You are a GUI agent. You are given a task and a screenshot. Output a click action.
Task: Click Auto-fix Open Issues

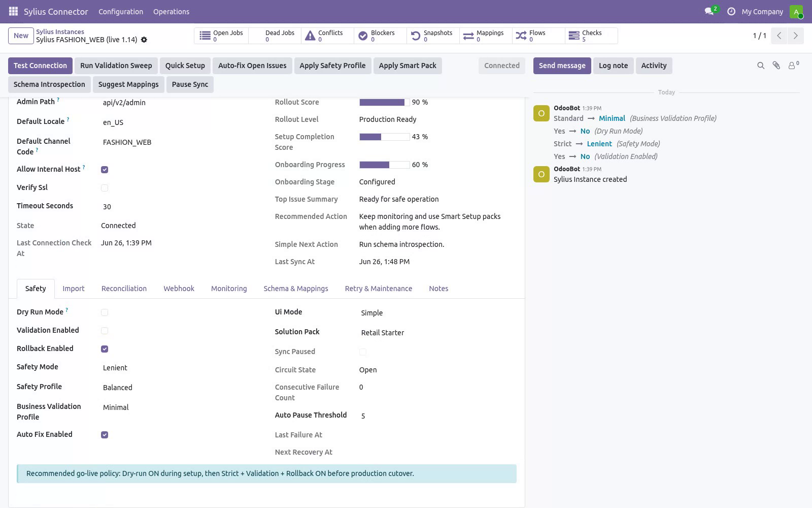(252, 66)
